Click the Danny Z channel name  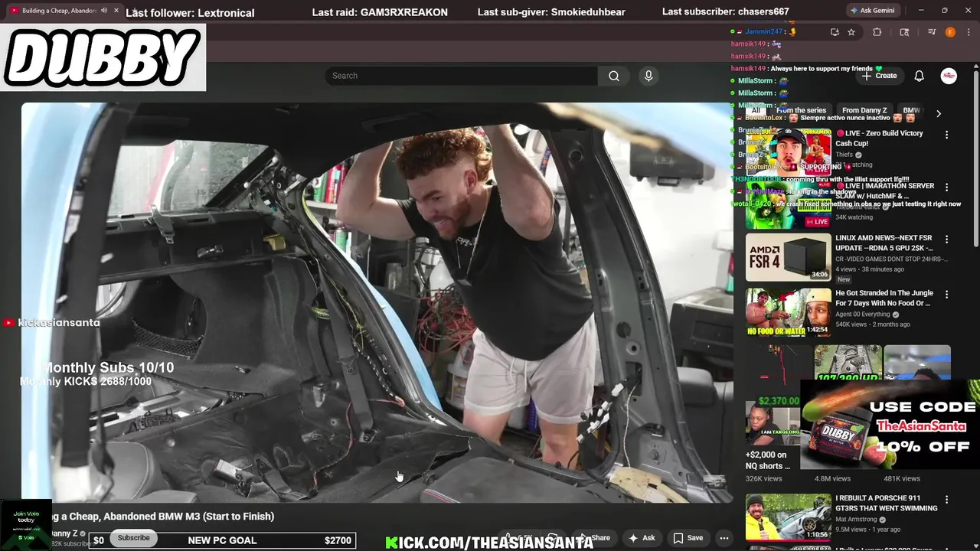(64, 533)
